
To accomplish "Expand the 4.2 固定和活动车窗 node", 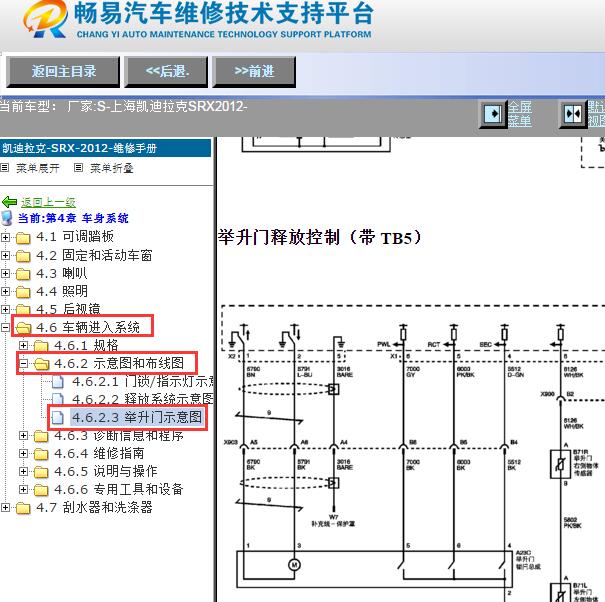I will tap(5, 255).
